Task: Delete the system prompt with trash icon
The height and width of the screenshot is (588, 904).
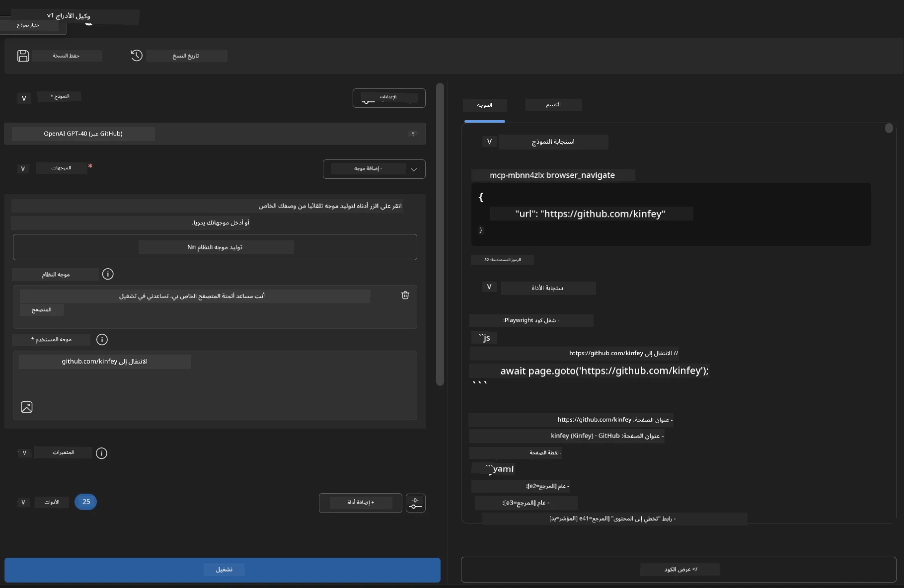Action: [x=405, y=295]
